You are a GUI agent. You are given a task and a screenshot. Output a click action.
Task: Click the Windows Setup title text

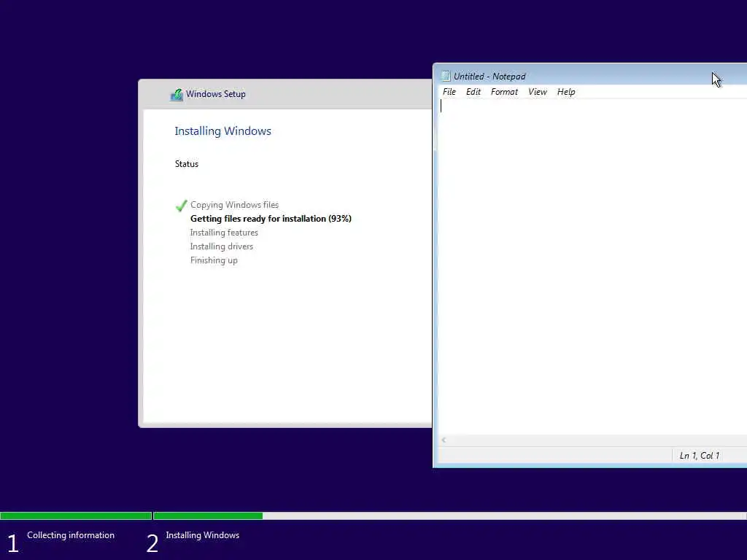(215, 94)
